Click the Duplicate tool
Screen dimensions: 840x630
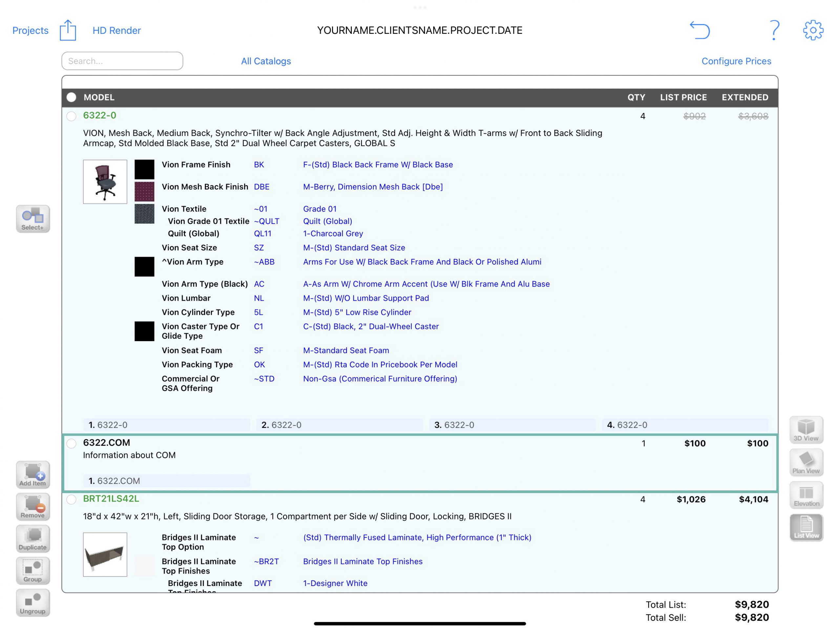33,538
